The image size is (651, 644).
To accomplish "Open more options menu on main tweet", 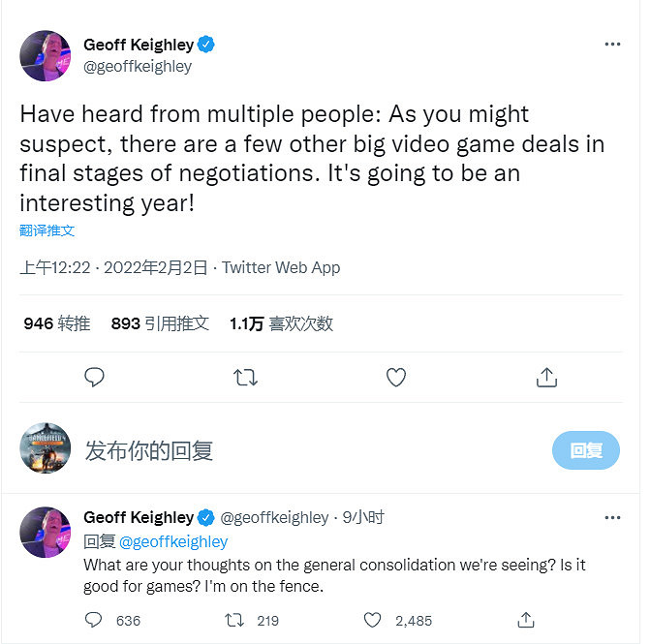I will click(612, 45).
